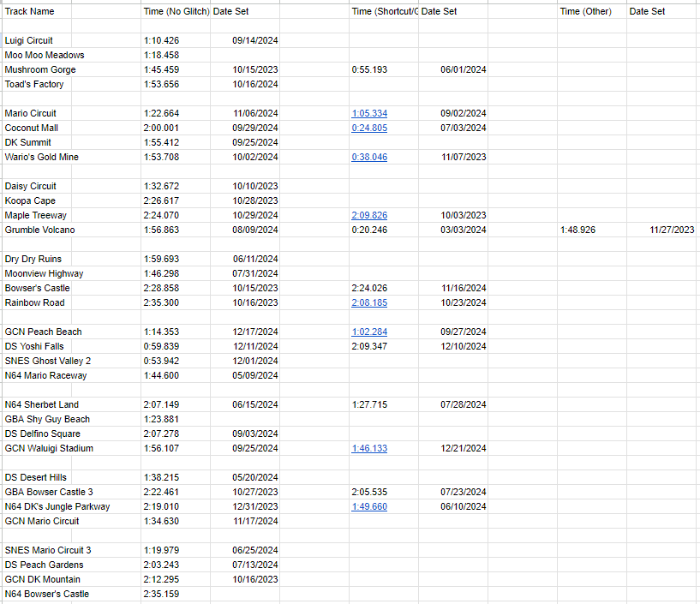Open the Rainbow Road 2:08.185 link
This screenshot has width=700, height=604.
369,302
